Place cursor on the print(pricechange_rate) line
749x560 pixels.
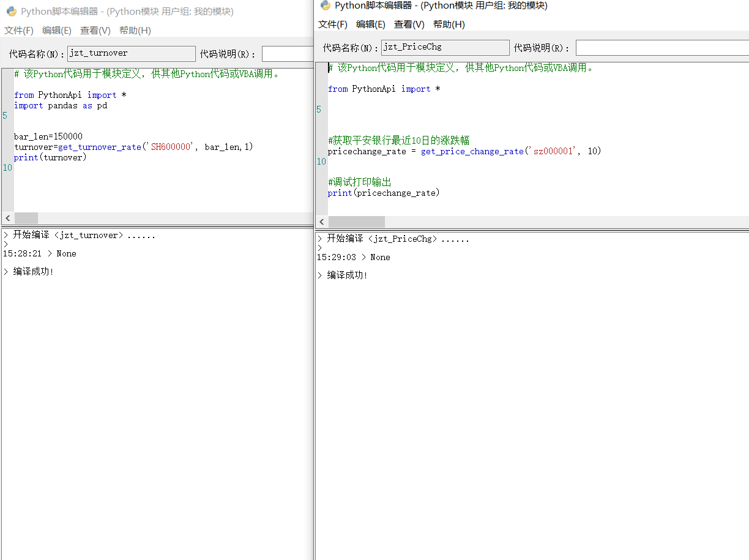tap(384, 193)
